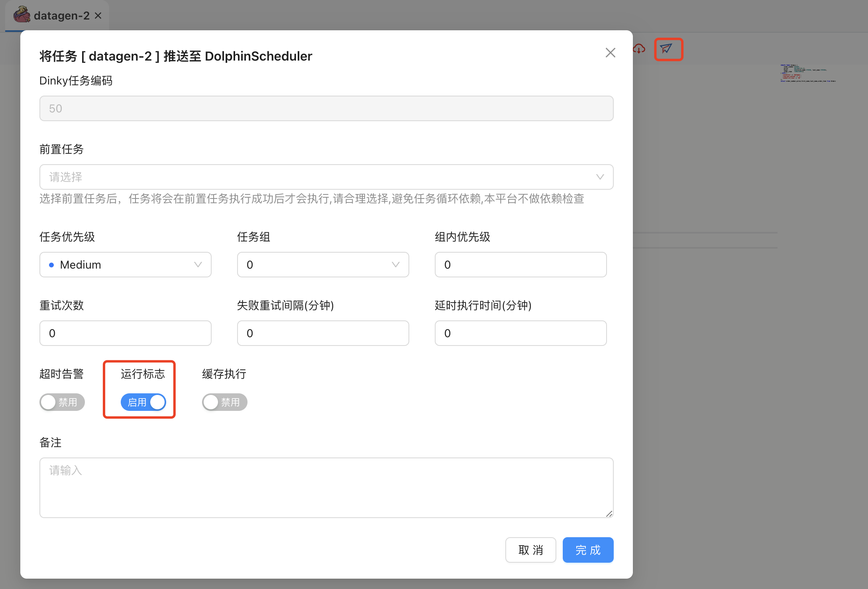Image resolution: width=868 pixels, height=589 pixels.
Task: Click the 失败重试间隔 input field
Action: pyautogui.click(x=323, y=333)
